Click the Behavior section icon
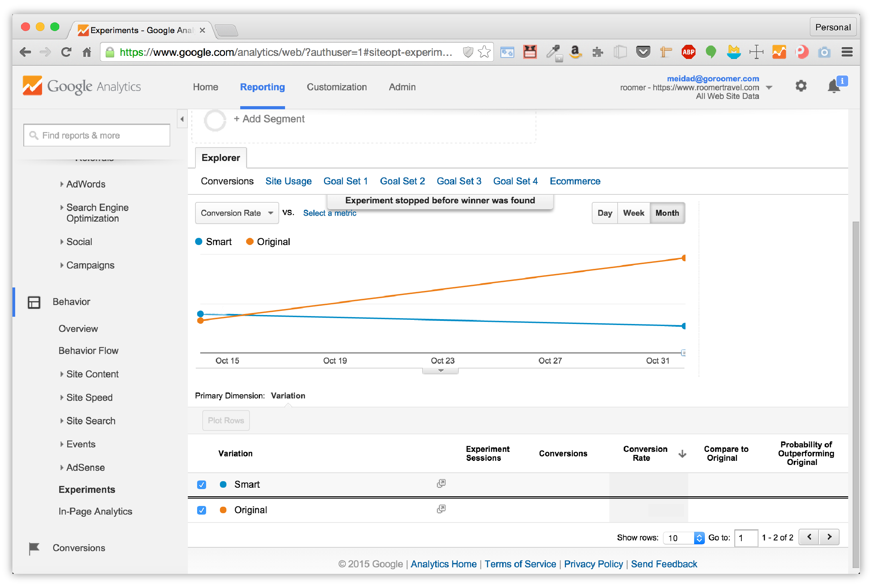Viewport: 873px width, 588px height. [x=34, y=302]
